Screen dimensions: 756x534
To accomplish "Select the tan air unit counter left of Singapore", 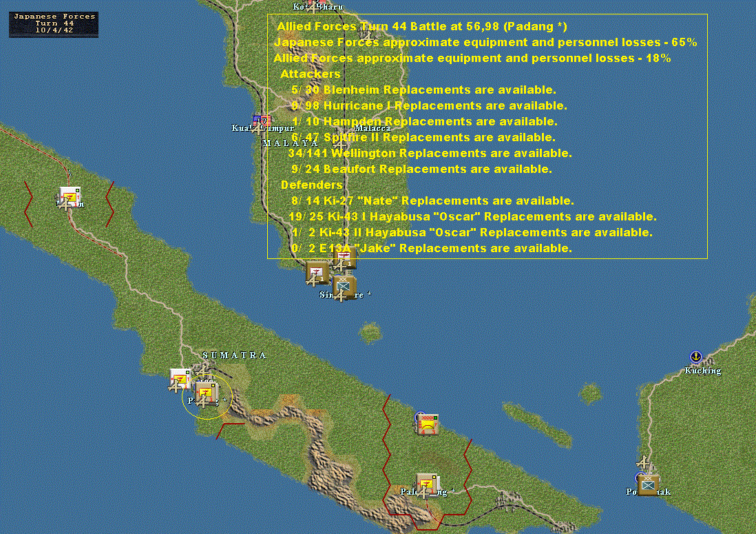I will 317,273.
